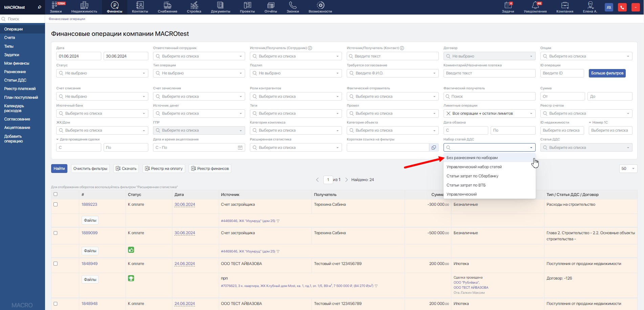Open the page size dropdown showing 50

628,169
